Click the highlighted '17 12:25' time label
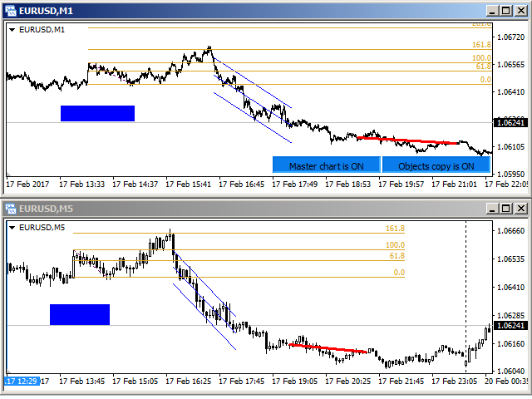 22,382
